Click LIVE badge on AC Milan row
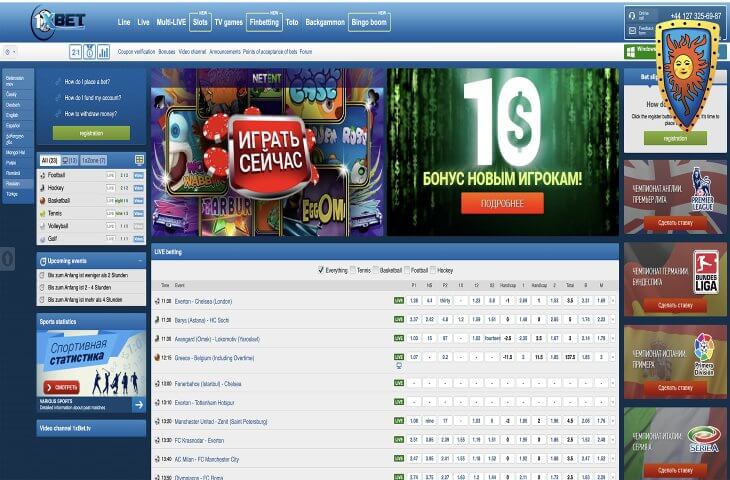The width and height of the screenshot is (730, 480). click(399, 459)
